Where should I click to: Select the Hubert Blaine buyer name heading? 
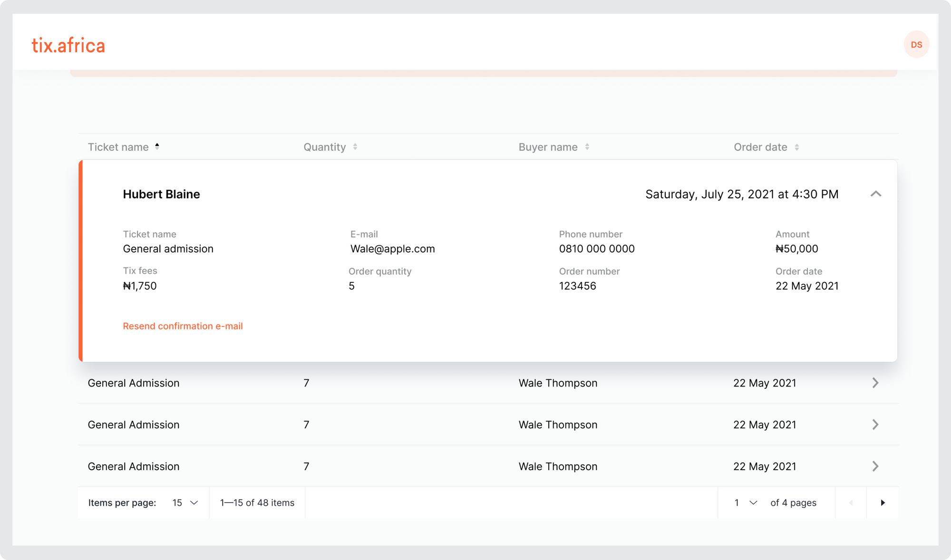tap(161, 194)
